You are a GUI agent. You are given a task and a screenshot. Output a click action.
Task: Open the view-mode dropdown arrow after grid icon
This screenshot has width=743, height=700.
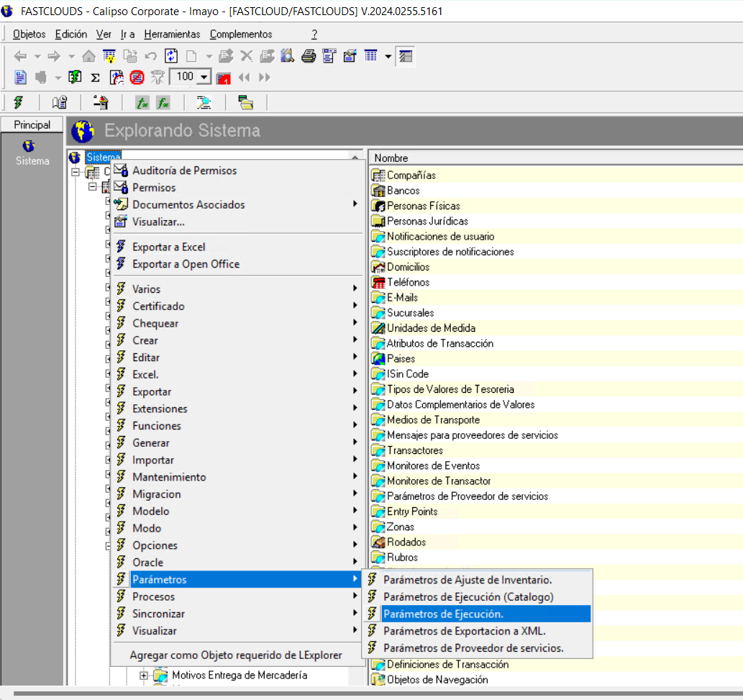(x=388, y=57)
